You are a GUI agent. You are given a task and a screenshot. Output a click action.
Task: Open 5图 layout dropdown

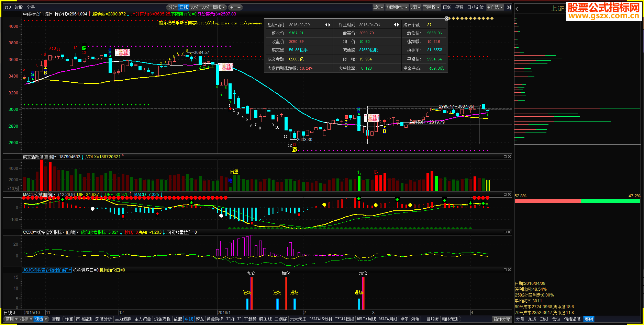coord(415,7)
